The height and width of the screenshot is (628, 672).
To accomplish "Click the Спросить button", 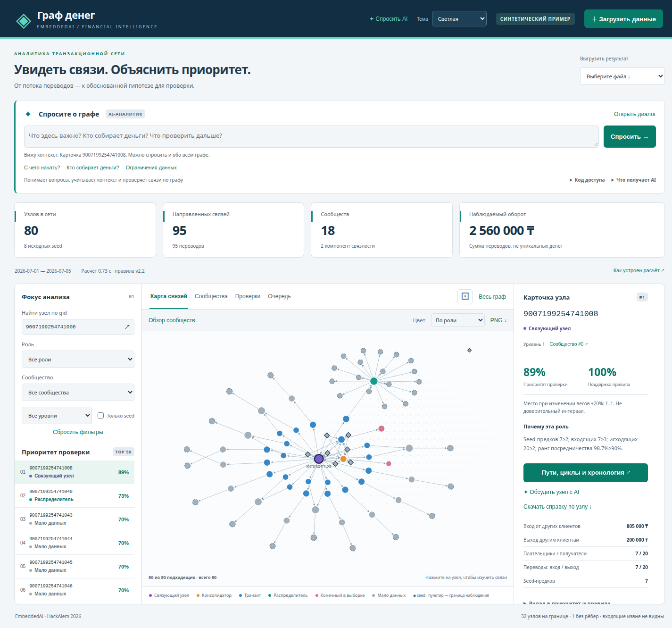I will point(630,137).
